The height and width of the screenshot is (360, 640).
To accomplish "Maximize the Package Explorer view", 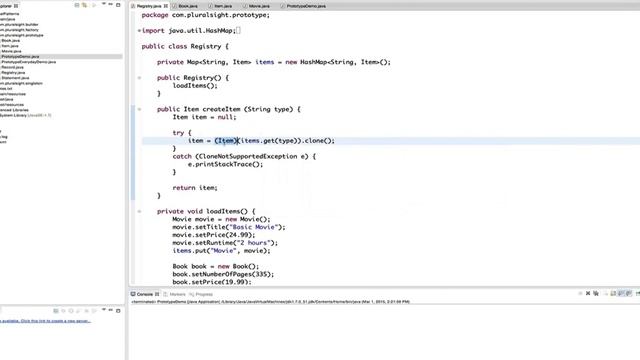I will pyautogui.click(x=118, y=5).
